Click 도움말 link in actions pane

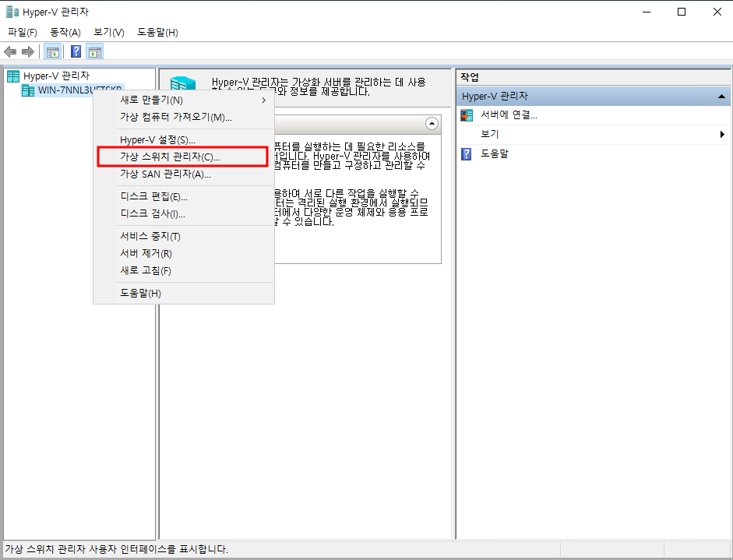[494, 153]
